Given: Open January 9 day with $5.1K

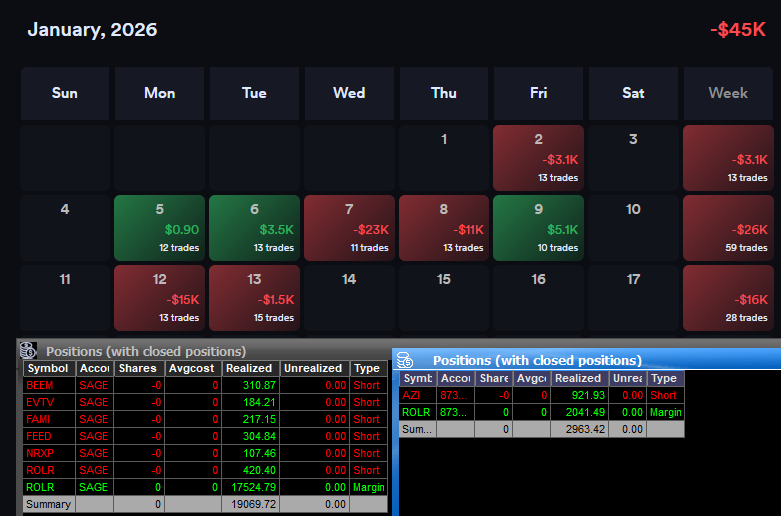Looking at the screenshot, I should coord(538,228).
